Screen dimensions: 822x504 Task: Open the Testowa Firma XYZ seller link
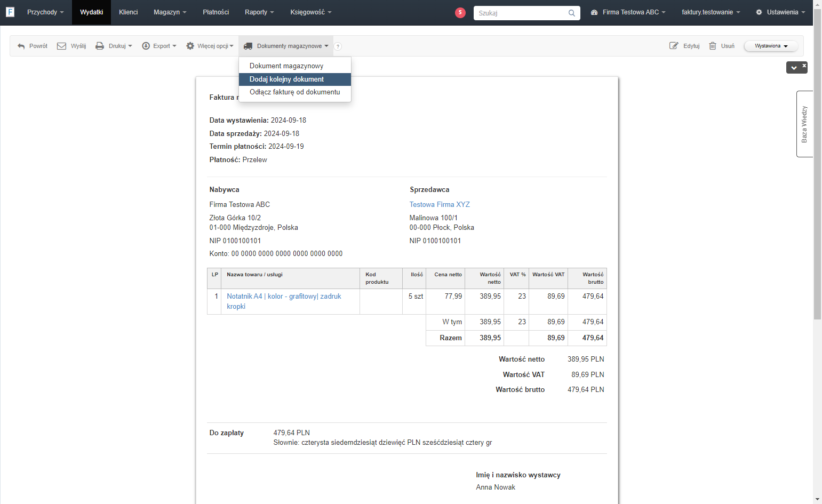[x=440, y=204]
